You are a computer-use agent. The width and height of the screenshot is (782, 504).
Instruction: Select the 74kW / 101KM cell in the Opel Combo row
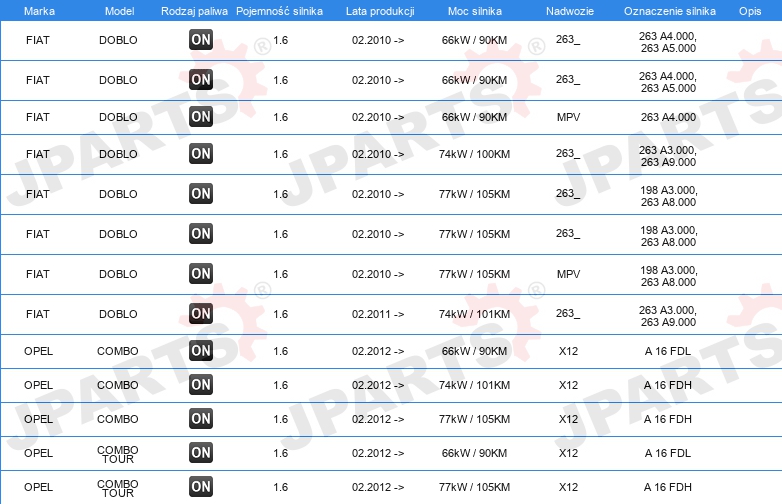474,385
